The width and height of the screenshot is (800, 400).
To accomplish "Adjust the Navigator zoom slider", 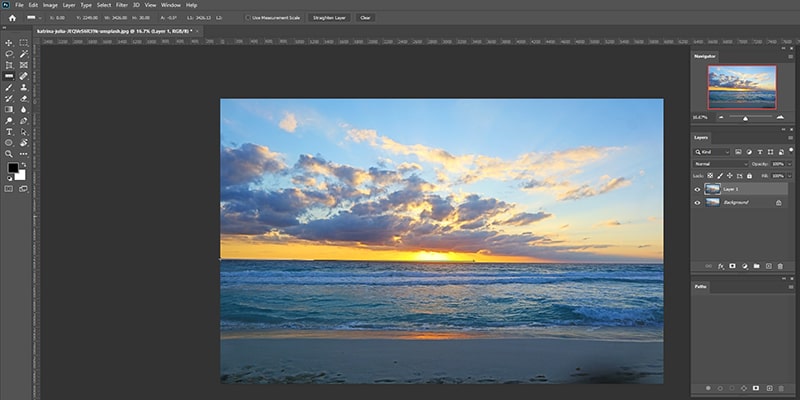I will coord(745,118).
